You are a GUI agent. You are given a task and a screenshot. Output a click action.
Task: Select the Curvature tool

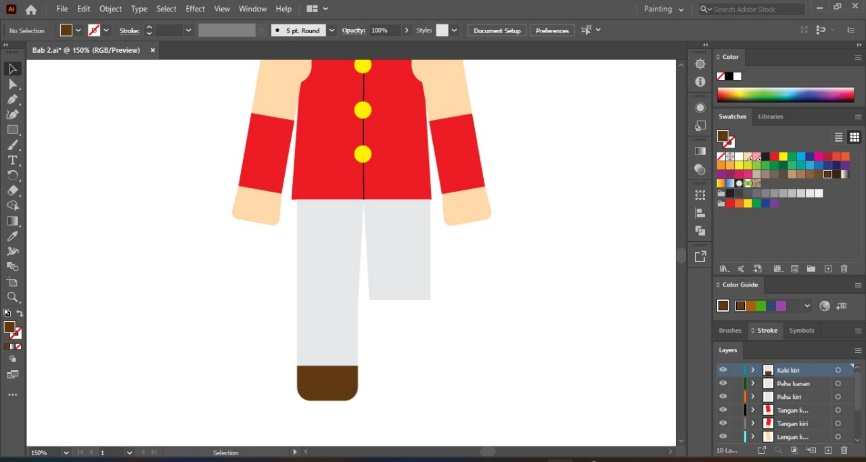click(12, 114)
